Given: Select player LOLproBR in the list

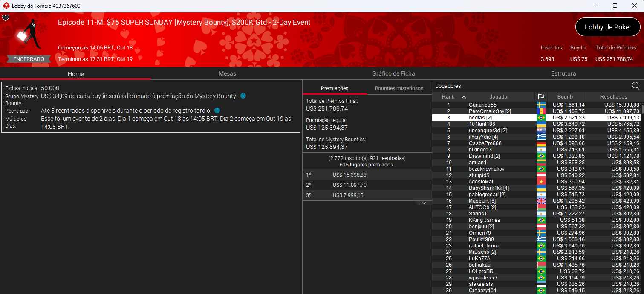Looking at the screenshot, I should pyautogui.click(x=537, y=271).
